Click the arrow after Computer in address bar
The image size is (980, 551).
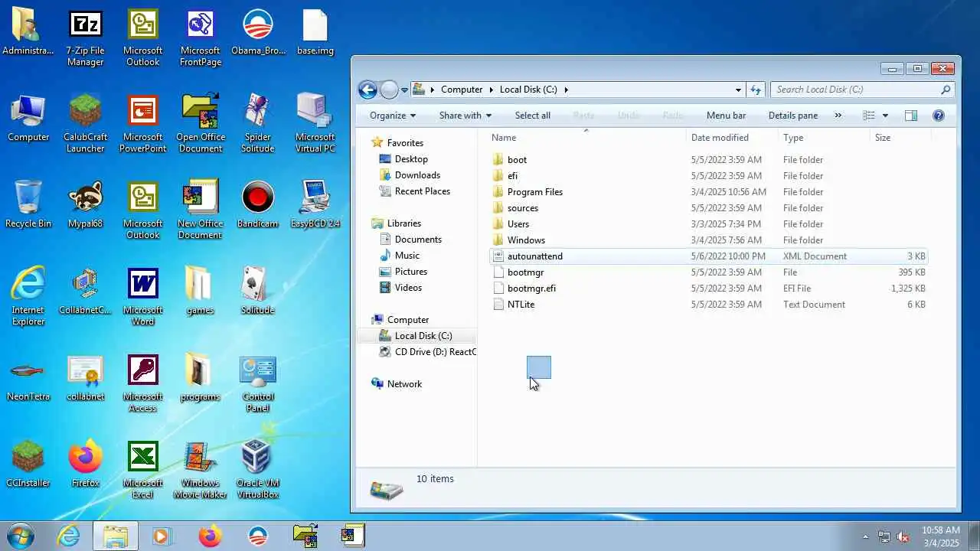pos(492,90)
